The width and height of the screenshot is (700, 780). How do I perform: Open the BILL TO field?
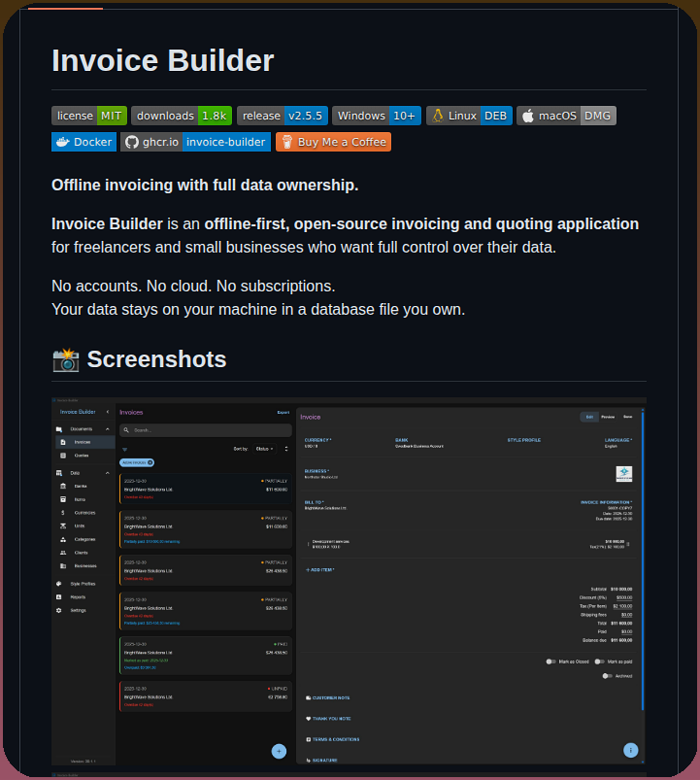click(325, 505)
